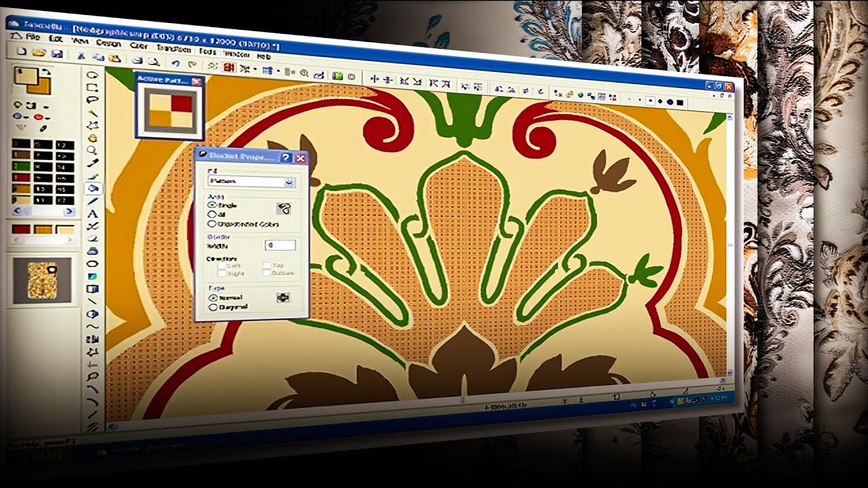Image resolution: width=868 pixels, height=488 pixels.
Task: Click the Print toolbar icon
Action: (x=138, y=60)
